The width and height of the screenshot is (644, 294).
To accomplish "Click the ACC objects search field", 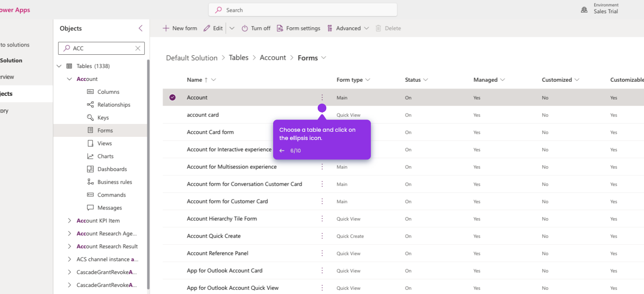I will pyautogui.click(x=101, y=48).
